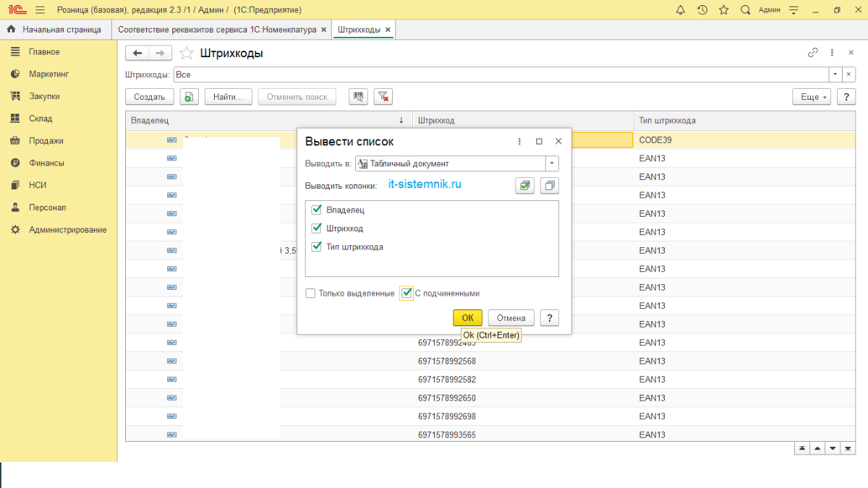Viewport: 868px width, 488px height.
Task: Copy link to form chain icon
Action: (x=813, y=53)
